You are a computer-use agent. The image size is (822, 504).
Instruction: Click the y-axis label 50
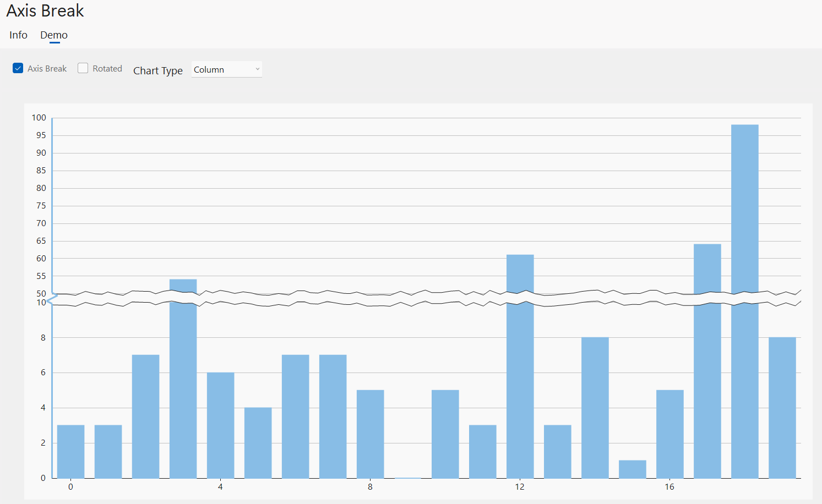click(41, 294)
